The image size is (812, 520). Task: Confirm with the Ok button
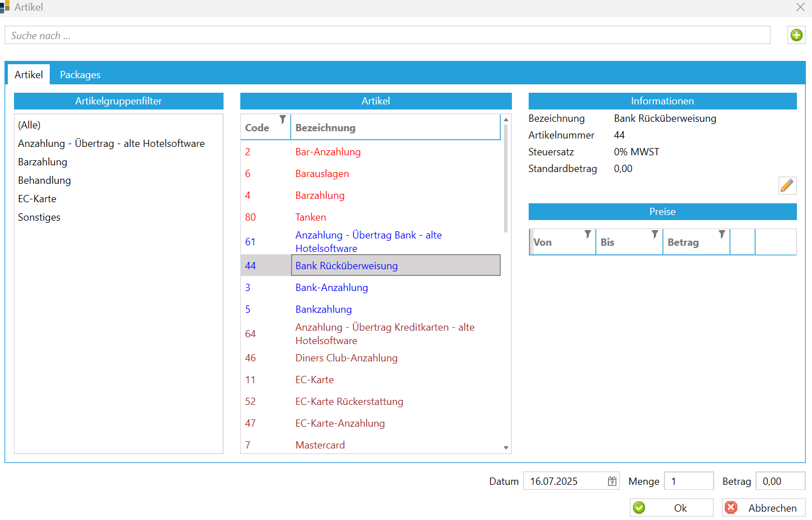pyautogui.click(x=672, y=508)
